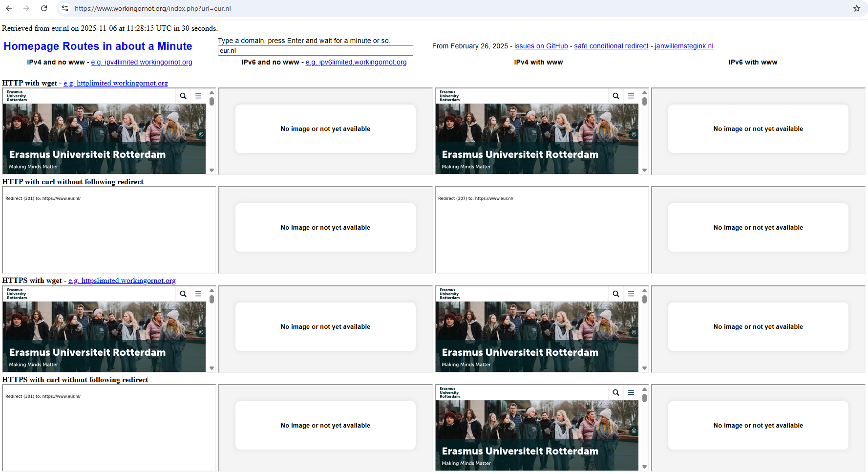This screenshot has height=474, width=868.
Task: Click search icon in HTTPS curl IPv4 with-www preview
Action: click(616, 393)
